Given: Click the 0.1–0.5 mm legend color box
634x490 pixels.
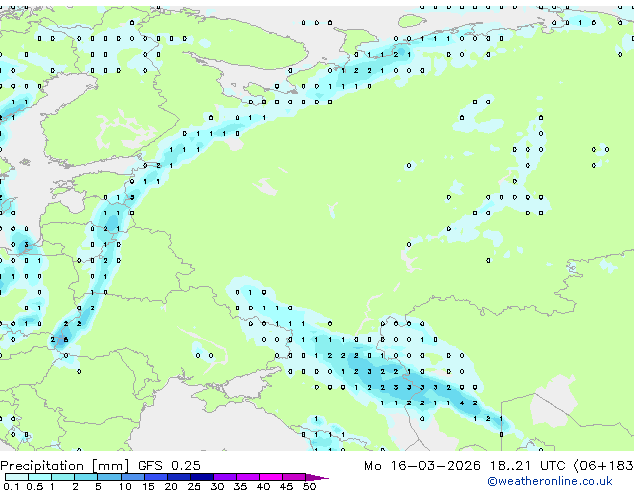Looking at the screenshot, I should tap(17, 477).
